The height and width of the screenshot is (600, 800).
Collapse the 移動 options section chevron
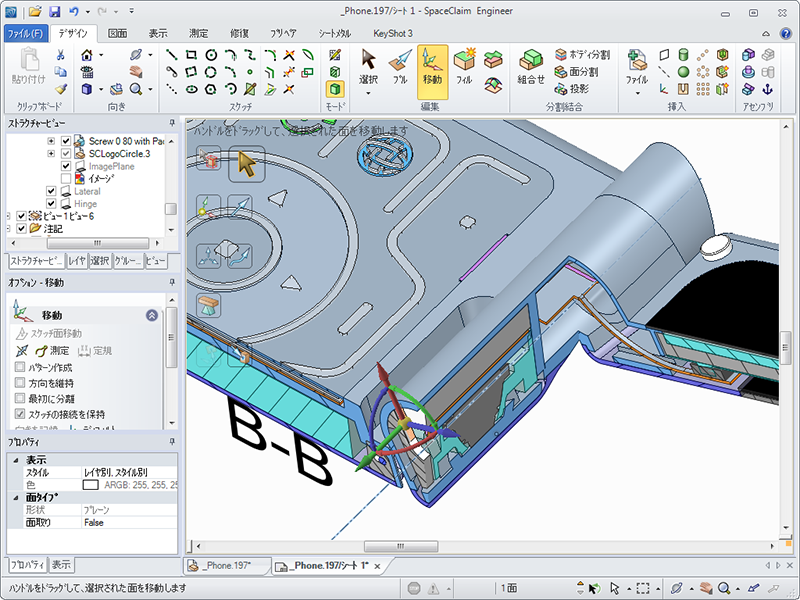point(151,315)
